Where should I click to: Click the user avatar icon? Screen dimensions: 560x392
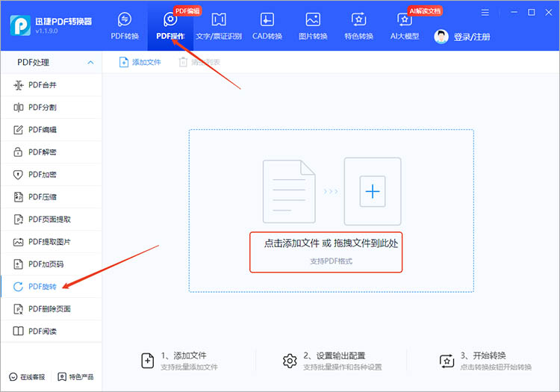(441, 37)
